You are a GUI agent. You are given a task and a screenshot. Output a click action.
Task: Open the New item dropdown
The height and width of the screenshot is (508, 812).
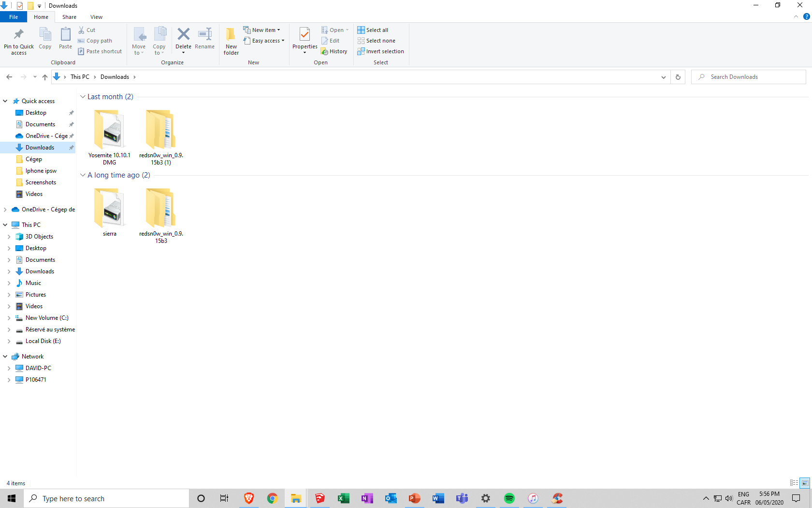pyautogui.click(x=261, y=30)
